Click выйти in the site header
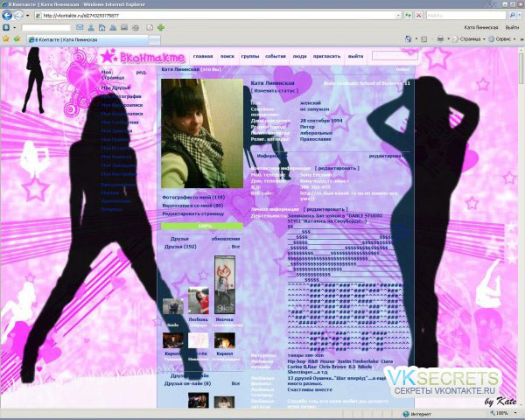The image size is (525, 420). [355, 56]
